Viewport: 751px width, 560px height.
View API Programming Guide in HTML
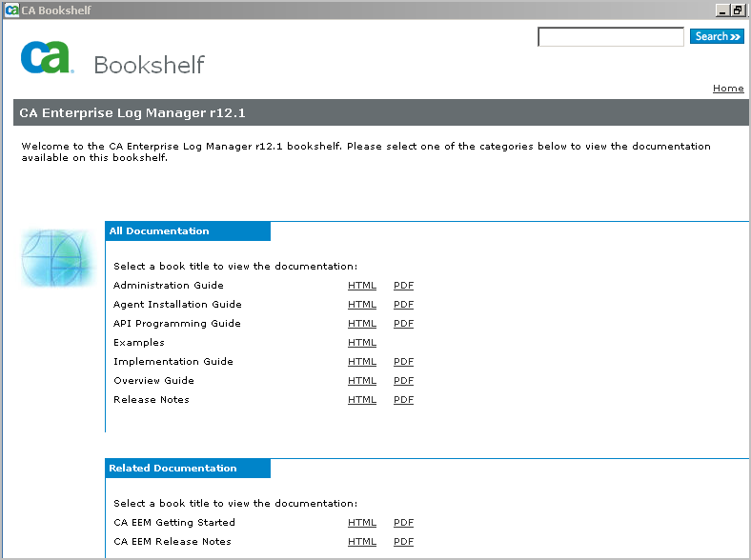[x=362, y=324]
